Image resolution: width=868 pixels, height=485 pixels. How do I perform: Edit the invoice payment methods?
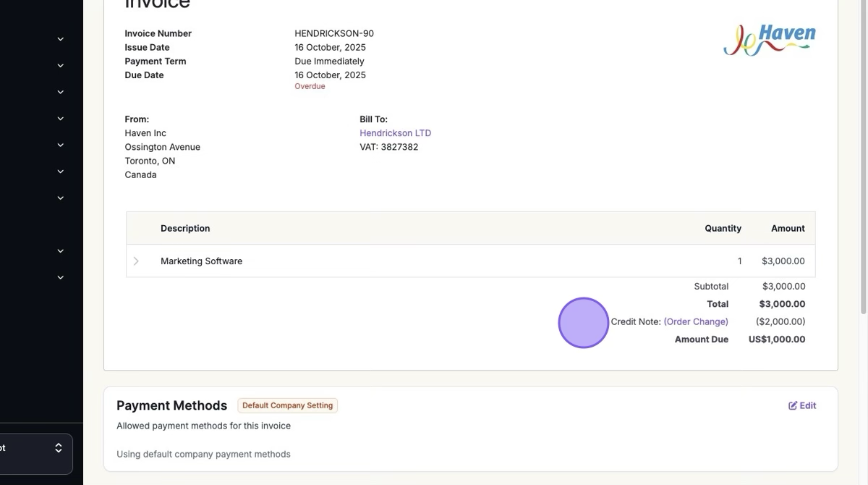802,405
